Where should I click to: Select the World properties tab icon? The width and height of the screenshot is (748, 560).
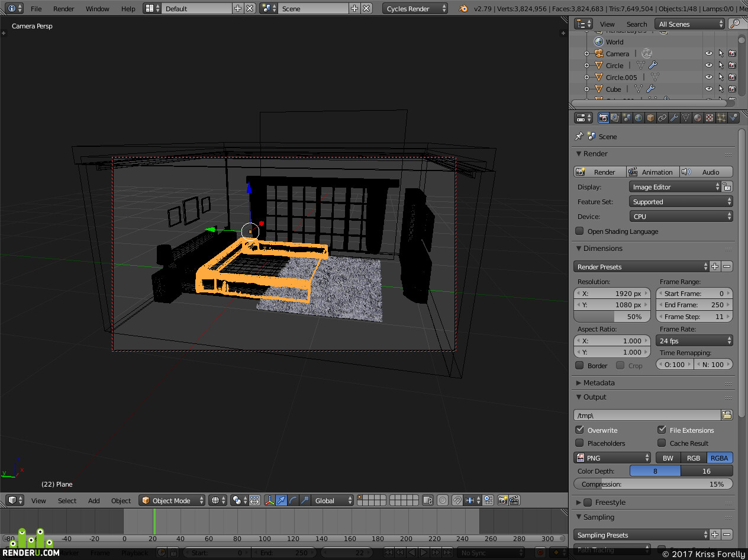pos(639,118)
